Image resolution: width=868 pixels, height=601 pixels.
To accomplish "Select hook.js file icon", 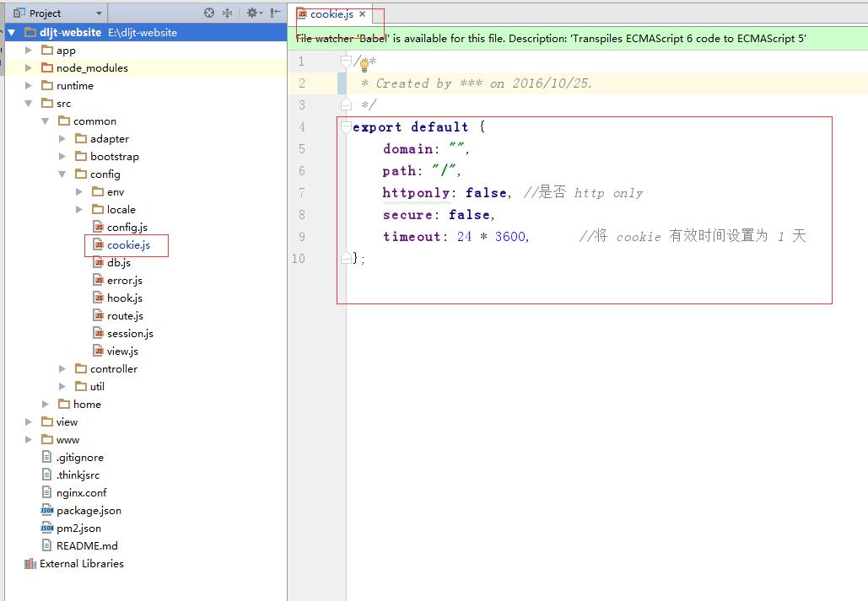I will [x=99, y=298].
